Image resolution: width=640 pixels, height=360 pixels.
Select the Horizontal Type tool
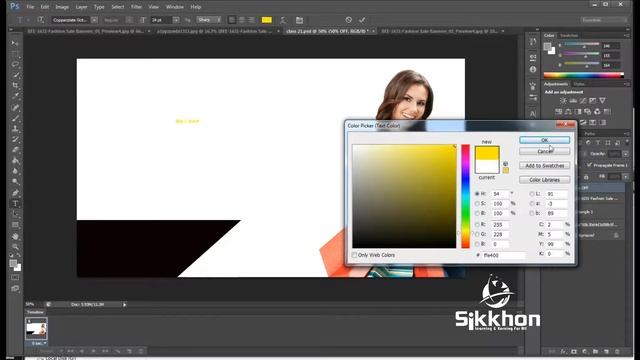point(15,203)
